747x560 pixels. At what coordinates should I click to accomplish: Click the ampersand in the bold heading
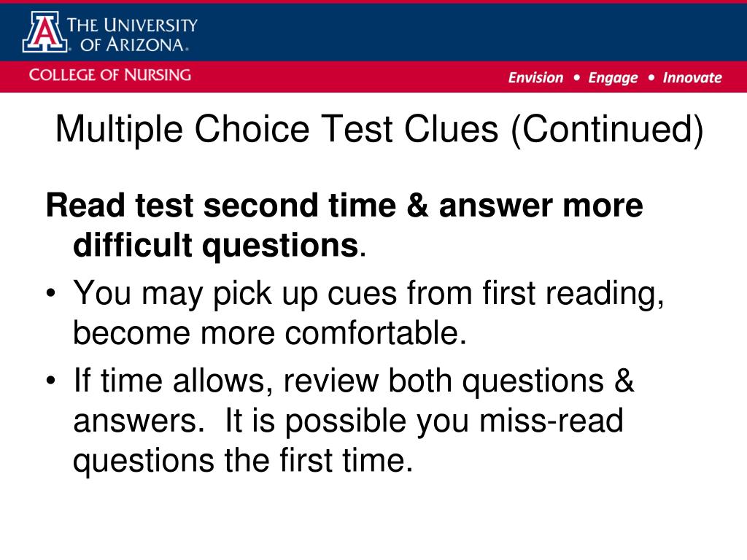[x=417, y=205]
